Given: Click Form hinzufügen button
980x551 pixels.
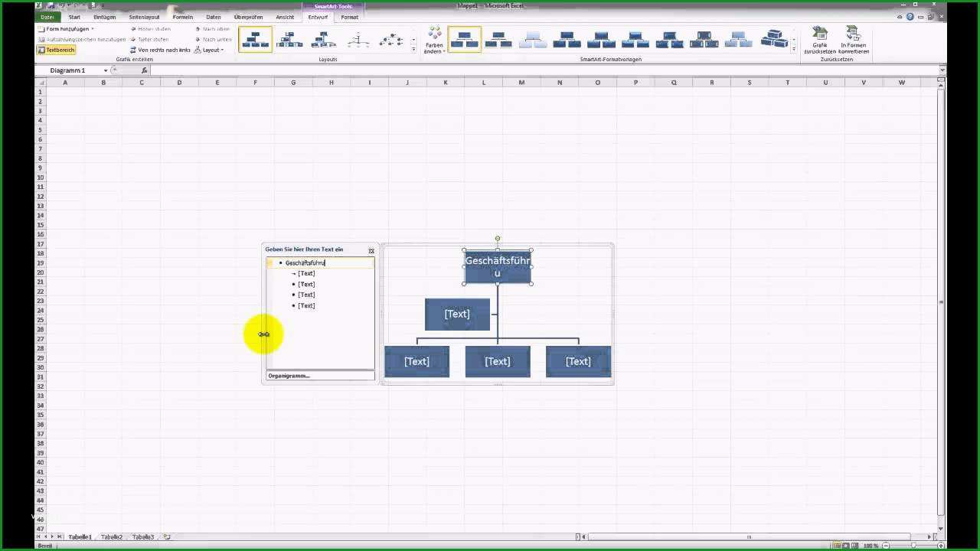Looking at the screenshot, I should click(x=64, y=28).
